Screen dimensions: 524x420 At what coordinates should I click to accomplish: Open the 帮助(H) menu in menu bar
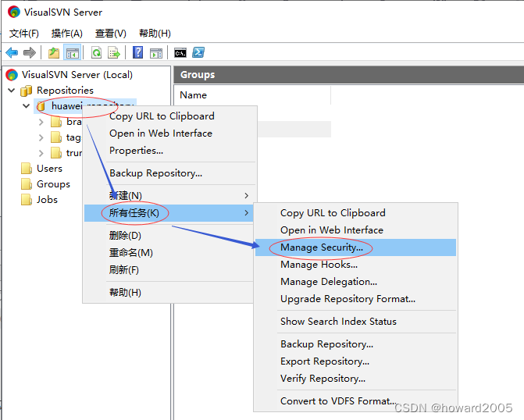[x=155, y=34]
